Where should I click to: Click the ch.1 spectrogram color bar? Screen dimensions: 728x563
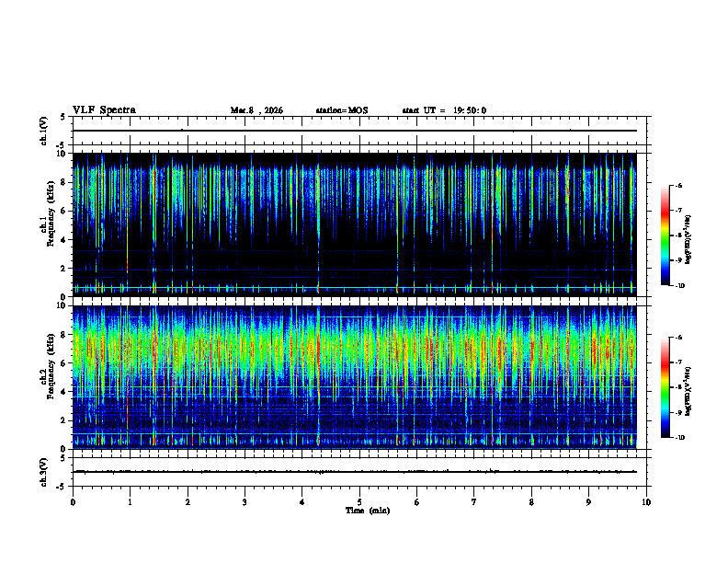[x=665, y=236]
